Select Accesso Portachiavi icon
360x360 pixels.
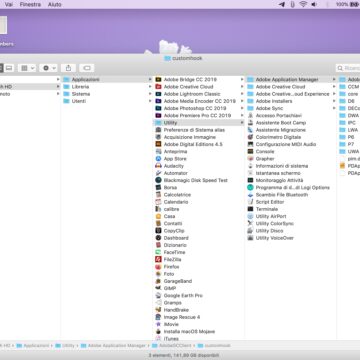[250, 116]
